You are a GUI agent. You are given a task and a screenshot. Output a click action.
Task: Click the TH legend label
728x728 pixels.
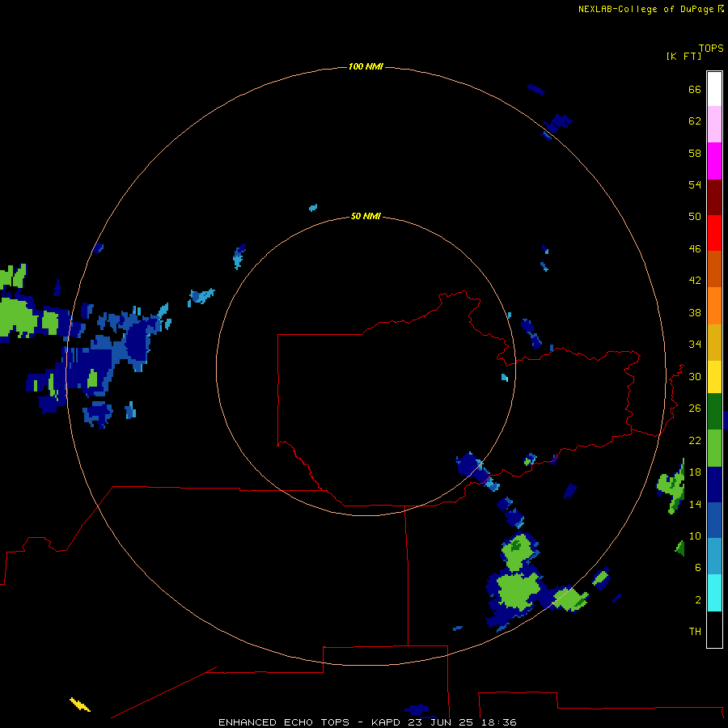pyautogui.click(x=695, y=631)
